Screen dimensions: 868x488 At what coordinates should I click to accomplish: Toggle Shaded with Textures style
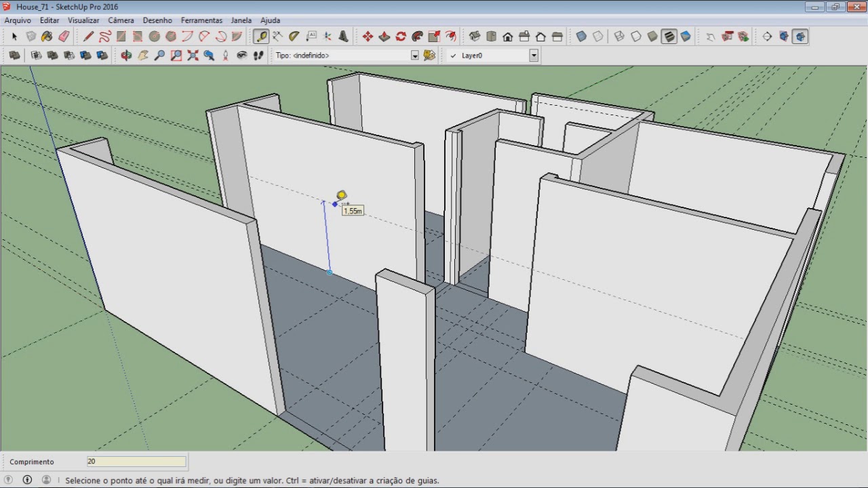(x=669, y=37)
